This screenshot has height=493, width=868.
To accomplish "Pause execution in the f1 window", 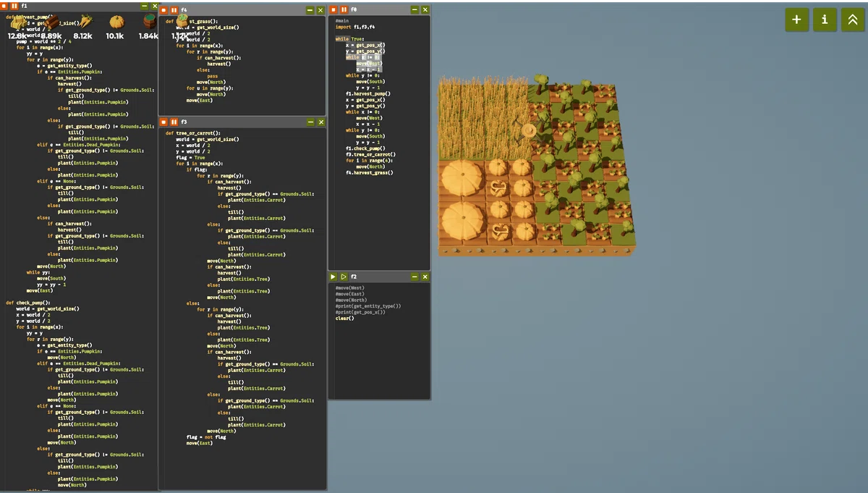I will [x=14, y=6].
